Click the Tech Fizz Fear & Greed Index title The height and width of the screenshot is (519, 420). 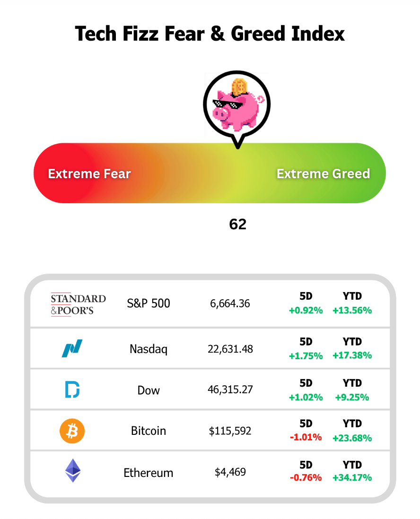pyautogui.click(x=210, y=34)
